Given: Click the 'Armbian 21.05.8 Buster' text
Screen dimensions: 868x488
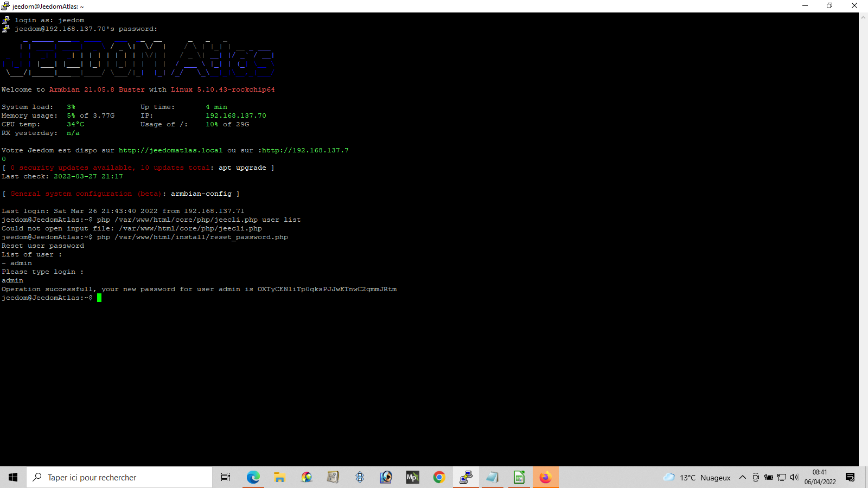Looking at the screenshot, I should pos(97,89).
